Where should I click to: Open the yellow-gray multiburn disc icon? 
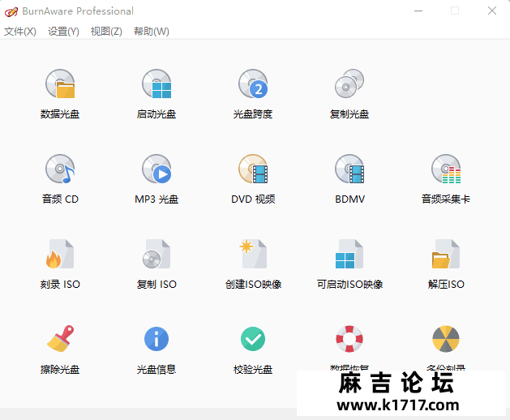(446, 339)
